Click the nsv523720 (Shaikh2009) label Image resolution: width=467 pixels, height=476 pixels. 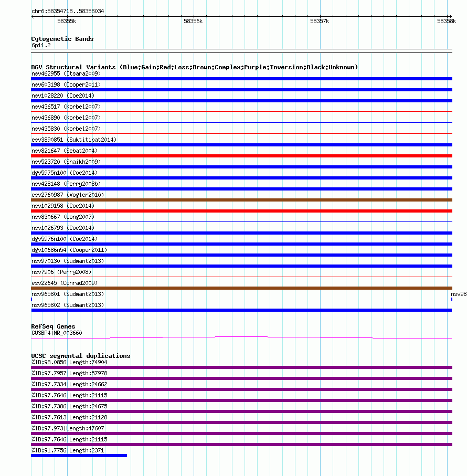coord(66,162)
